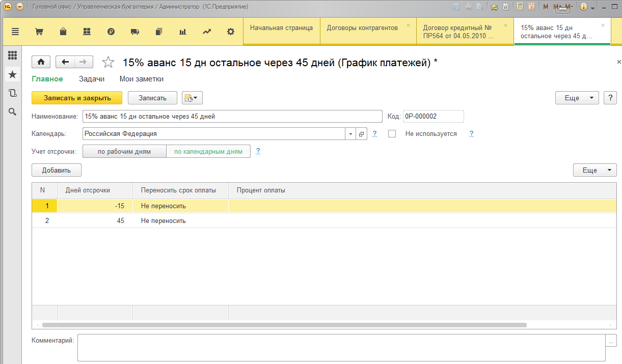Open the trend line section
Image resolution: width=622 pixels, height=364 pixels.
pos(207,32)
